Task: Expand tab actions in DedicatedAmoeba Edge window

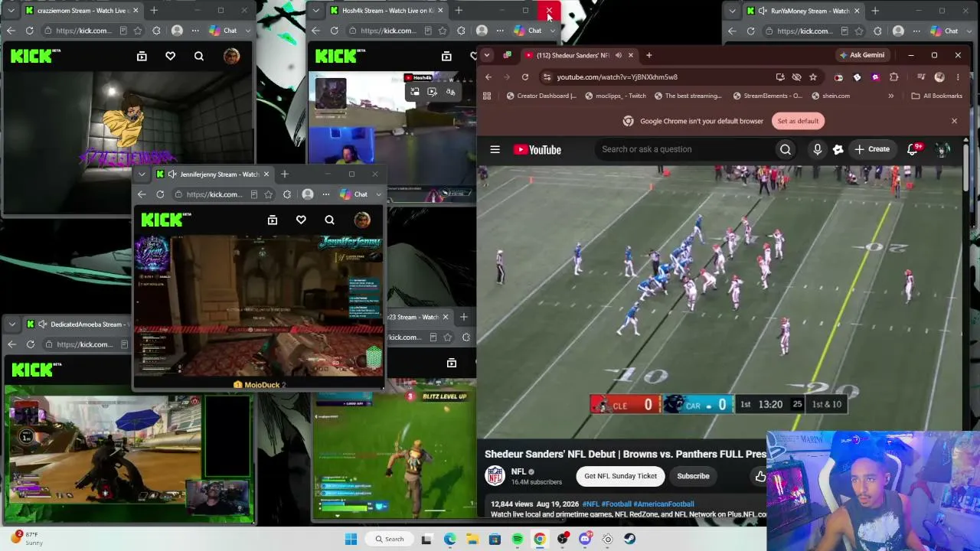Action: (x=11, y=324)
